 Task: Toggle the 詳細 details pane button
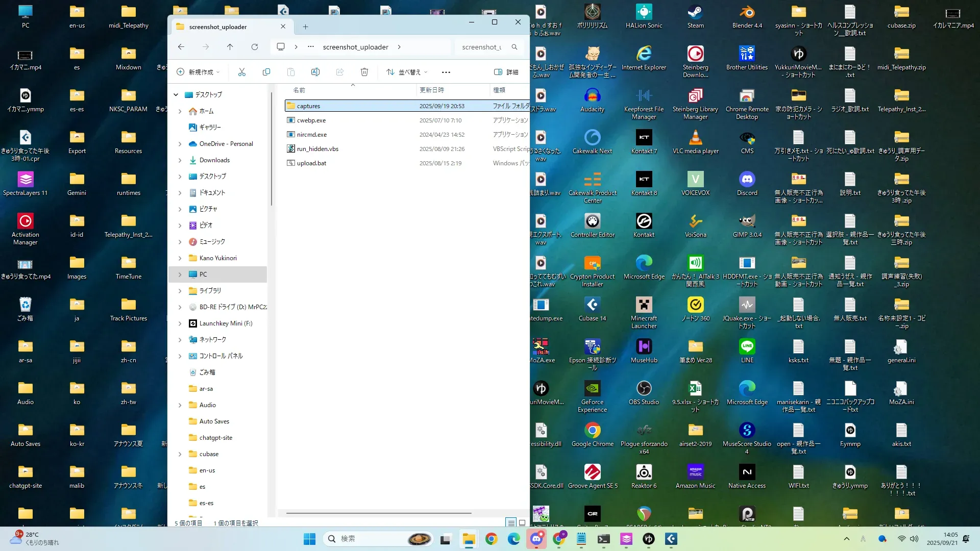pyautogui.click(x=506, y=72)
